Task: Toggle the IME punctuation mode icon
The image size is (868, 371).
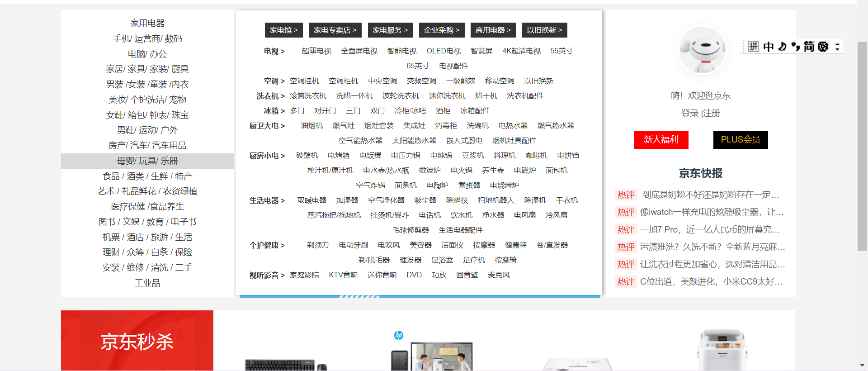Action: 796,46
